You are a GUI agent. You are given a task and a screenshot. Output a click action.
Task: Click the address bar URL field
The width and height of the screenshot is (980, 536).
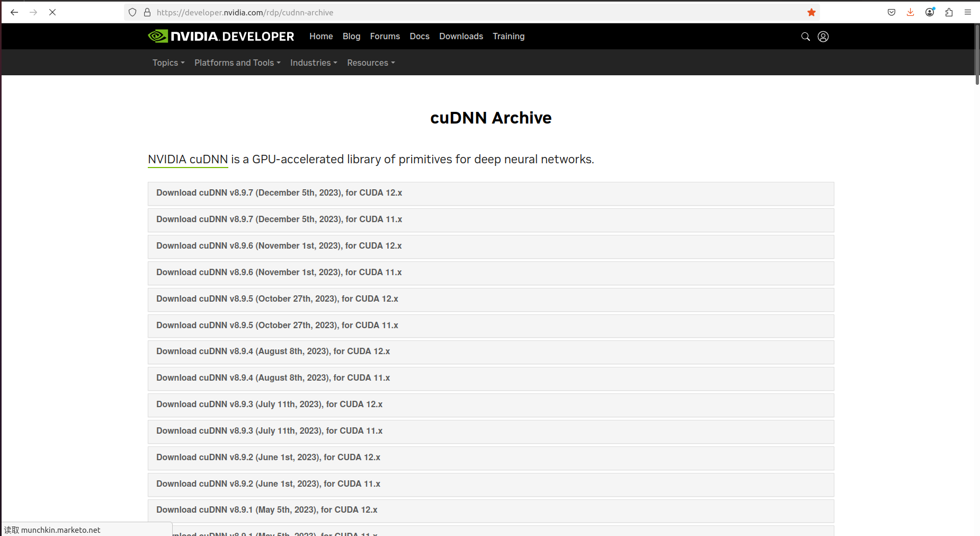click(x=471, y=12)
